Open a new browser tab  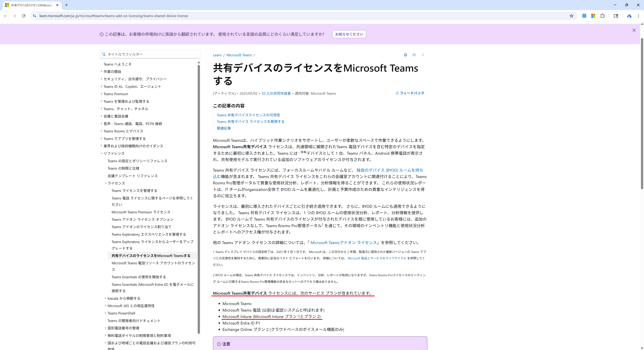pos(66,5)
